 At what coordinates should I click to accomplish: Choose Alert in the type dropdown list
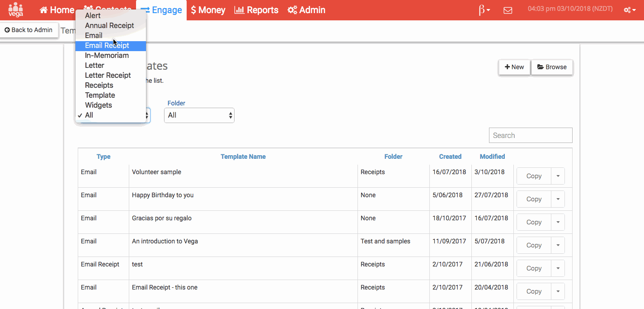[x=111, y=15]
